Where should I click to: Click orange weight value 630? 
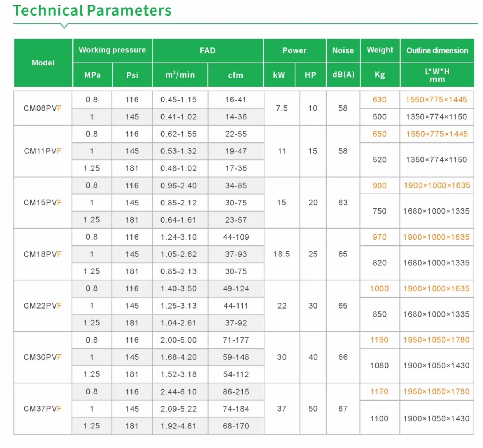click(379, 100)
